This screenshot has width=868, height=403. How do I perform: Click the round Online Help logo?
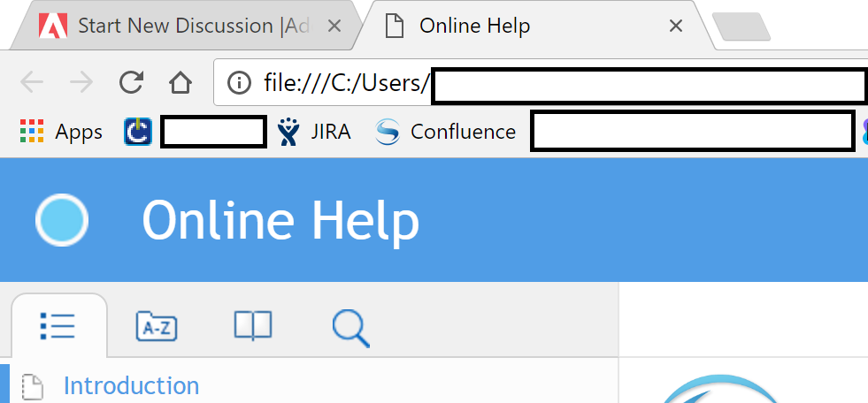[x=62, y=219]
